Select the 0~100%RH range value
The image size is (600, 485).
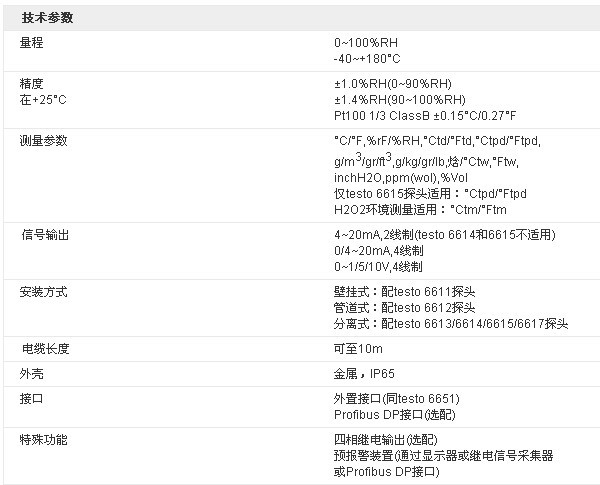(x=367, y=44)
